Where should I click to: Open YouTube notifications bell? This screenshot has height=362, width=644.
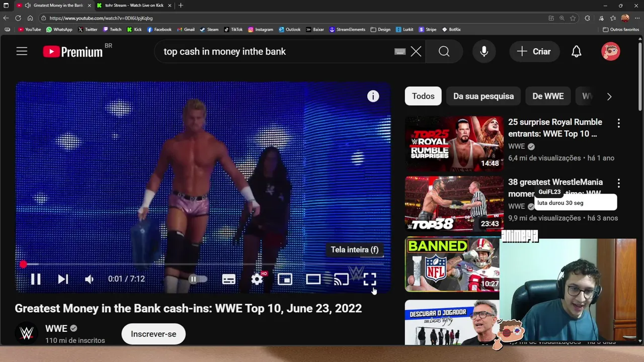coord(577,51)
